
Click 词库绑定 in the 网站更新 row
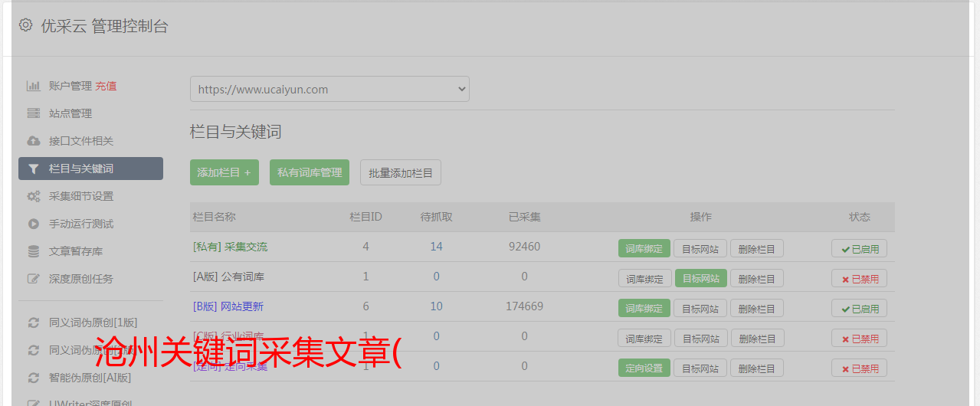(644, 308)
